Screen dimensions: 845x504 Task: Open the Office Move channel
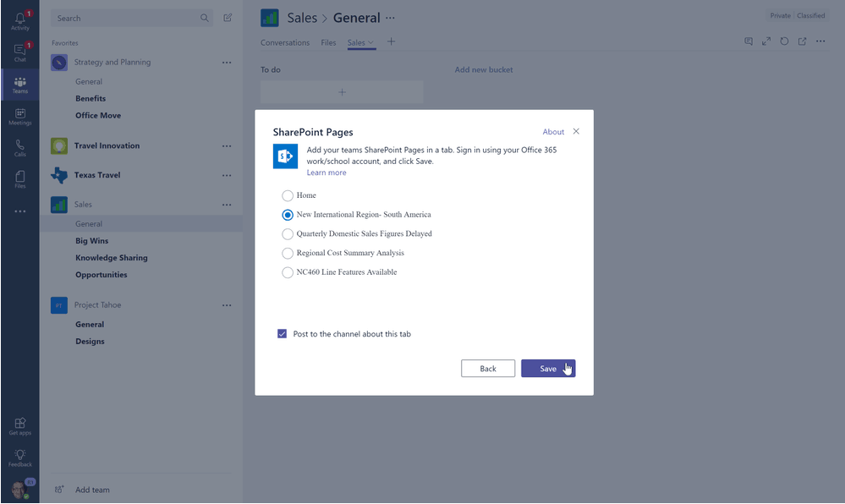pos(98,115)
